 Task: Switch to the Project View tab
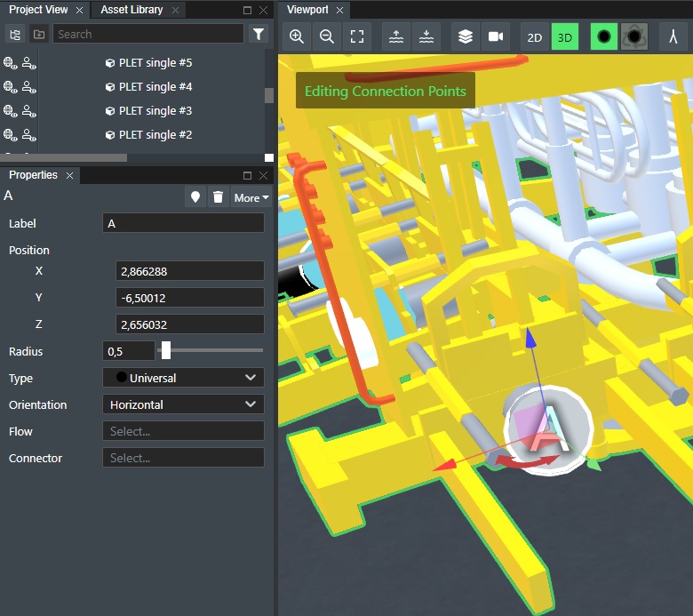(38, 10)
